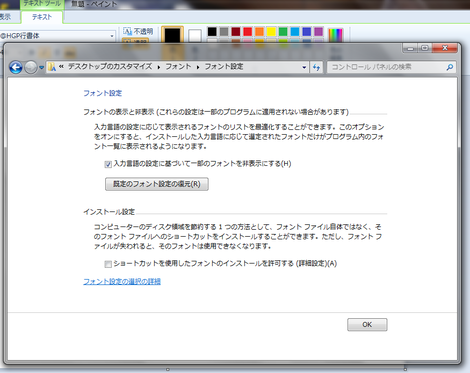The image size is (470, 373).
Task: Open フォント設定の選択の詳細 link
Action: pos(122,281)
